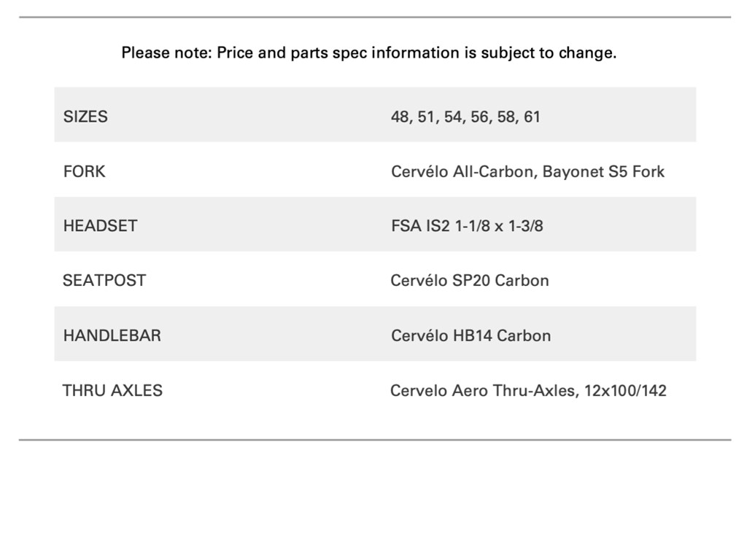
Task: Select the SEATPOST row label
Action: (x=104, y=281)
